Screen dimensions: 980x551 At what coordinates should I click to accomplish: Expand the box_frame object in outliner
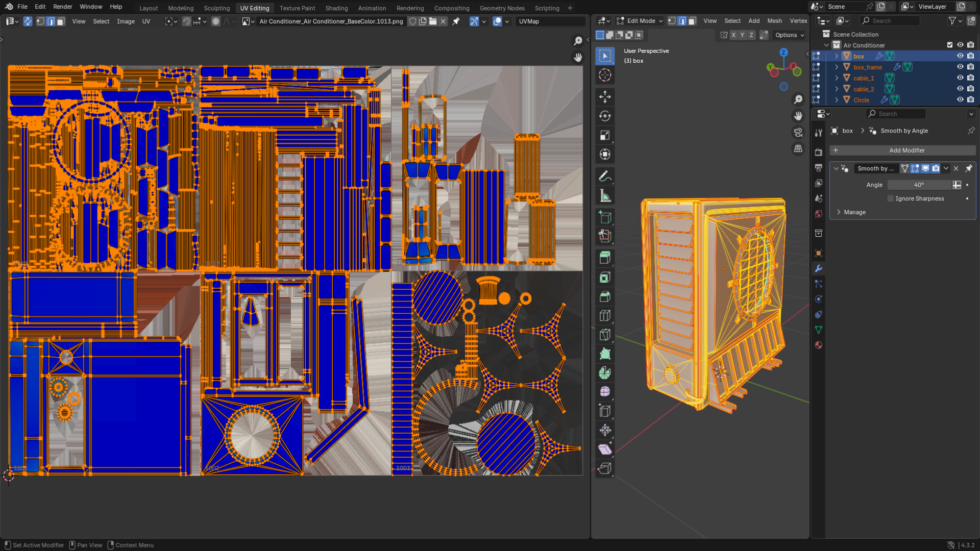[837, 67]
